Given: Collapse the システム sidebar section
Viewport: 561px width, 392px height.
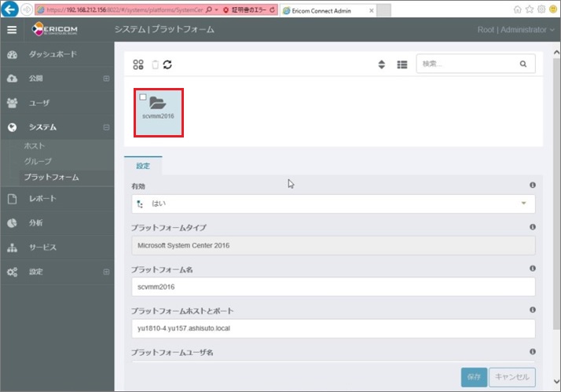Looking at the screenshot, I should [x=106, y=127].
